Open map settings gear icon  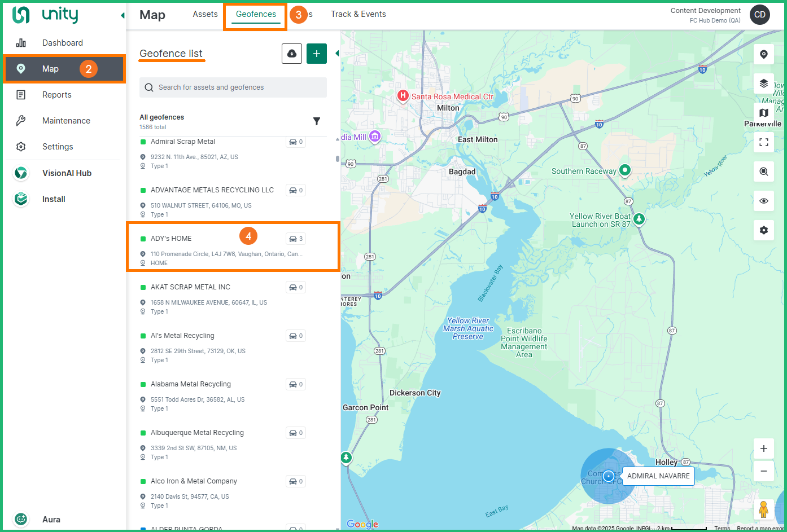point(763,230)
